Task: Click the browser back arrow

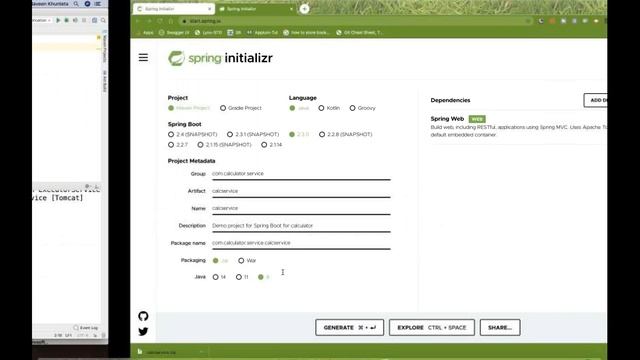Action: 138,21
